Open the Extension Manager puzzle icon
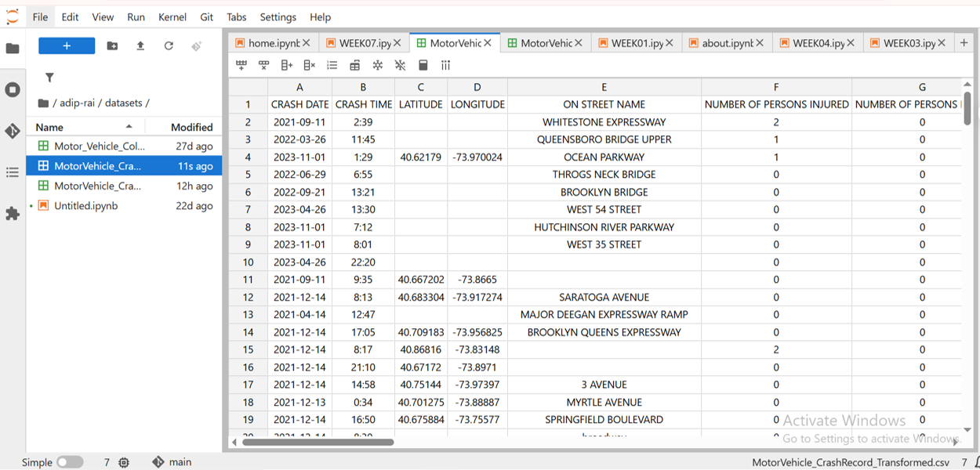Image resolution: width=980 pixels, height=470 pixels. point(13,213)
